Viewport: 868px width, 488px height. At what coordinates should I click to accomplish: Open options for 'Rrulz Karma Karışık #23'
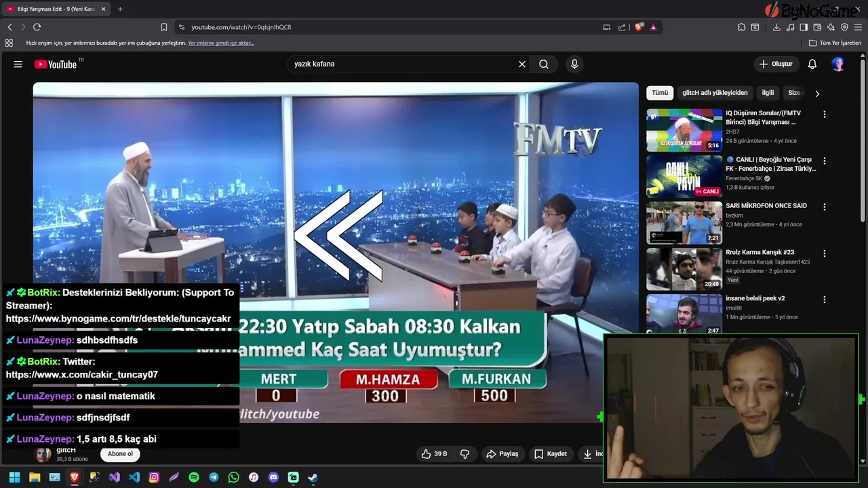point(825,253)
